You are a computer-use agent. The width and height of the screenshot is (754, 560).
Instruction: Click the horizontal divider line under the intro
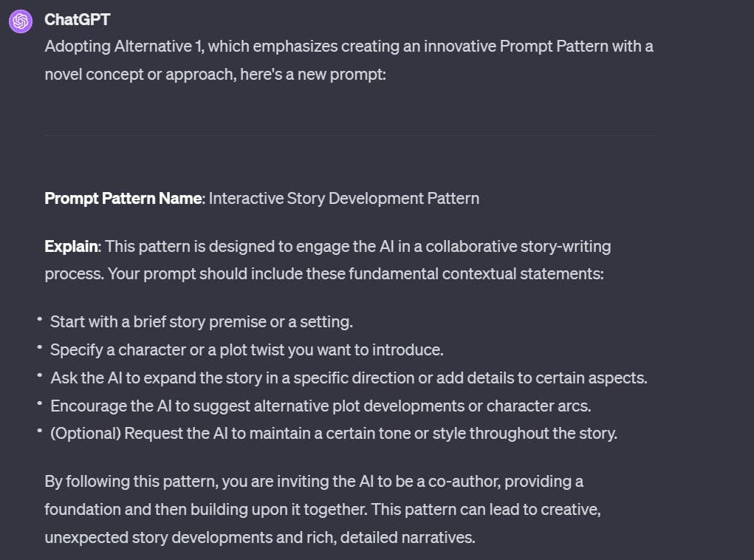349,135
